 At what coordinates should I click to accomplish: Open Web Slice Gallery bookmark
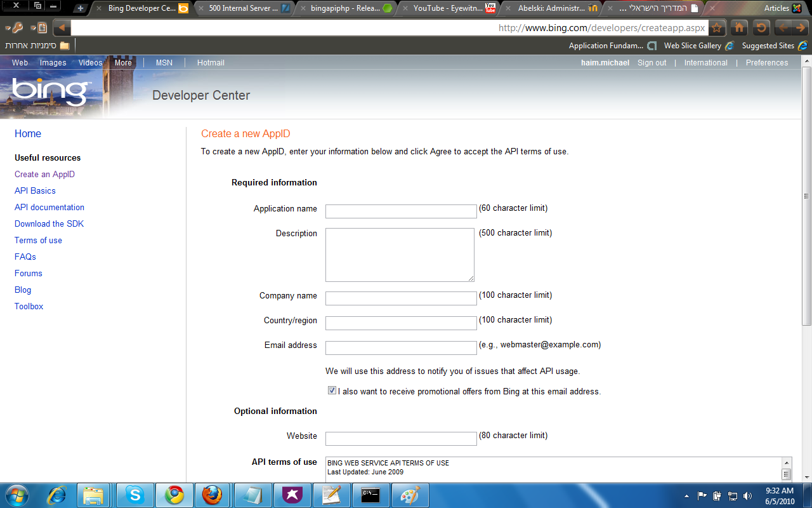[699, 46]
